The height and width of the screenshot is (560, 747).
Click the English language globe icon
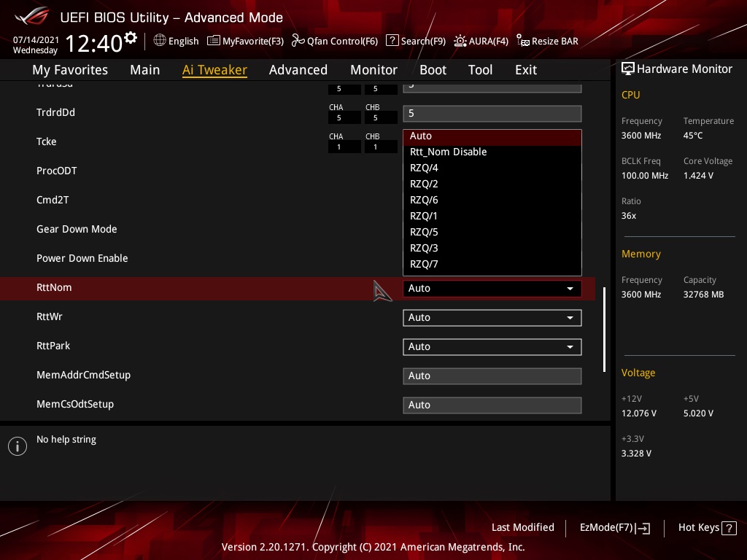click(x=160, y=40)
